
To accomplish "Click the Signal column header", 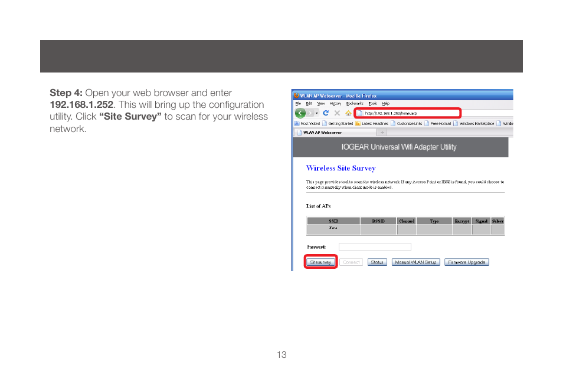I will (482, 221).
